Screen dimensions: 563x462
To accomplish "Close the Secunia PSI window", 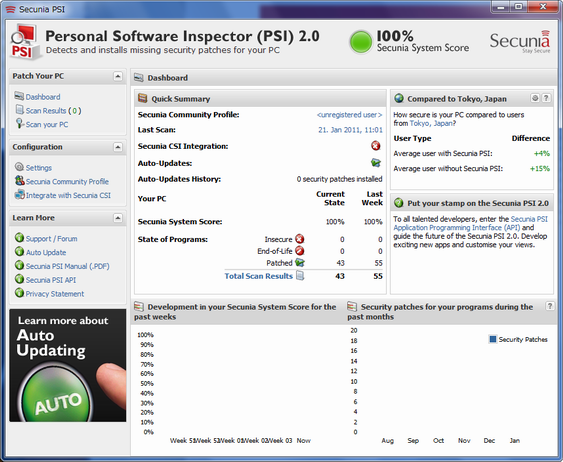I will tap(543, 7).
